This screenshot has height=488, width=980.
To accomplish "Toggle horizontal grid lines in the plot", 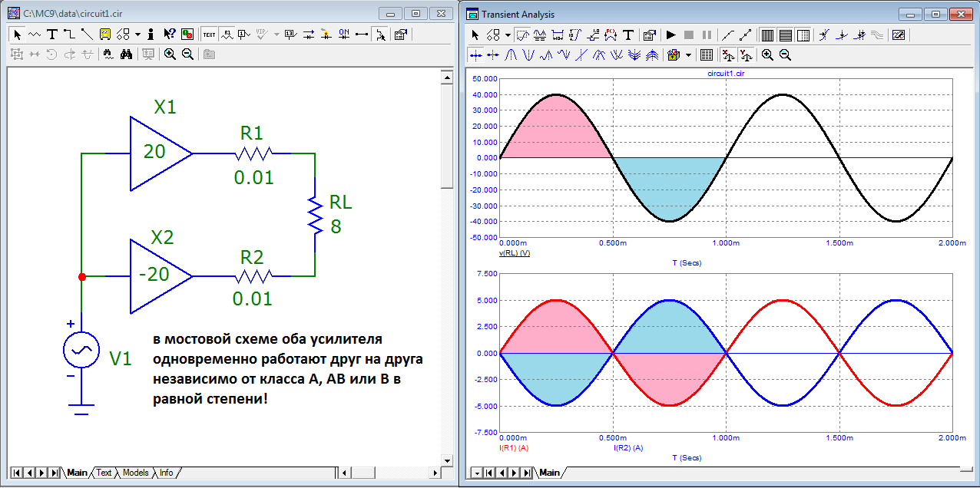I will tap(785, 35).
